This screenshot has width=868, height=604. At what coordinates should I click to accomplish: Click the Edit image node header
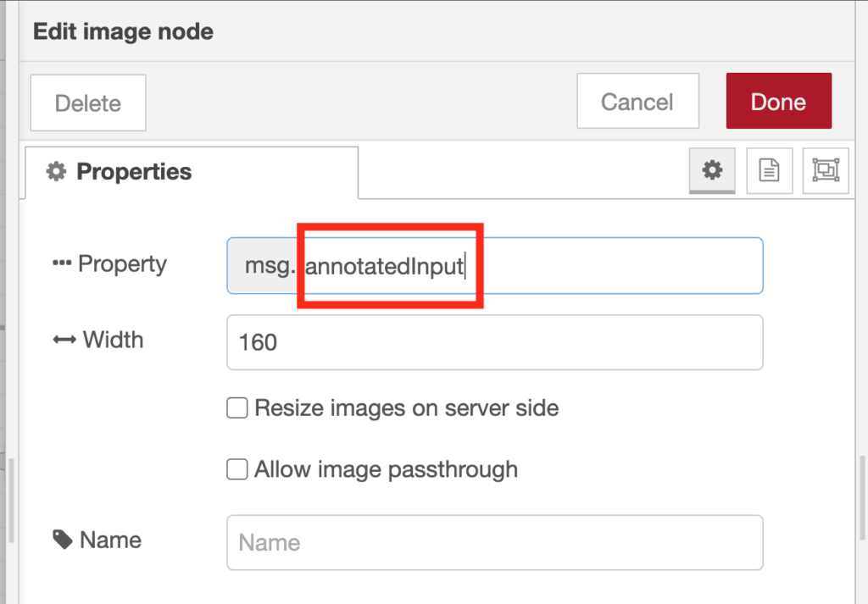tap(122, 31)
